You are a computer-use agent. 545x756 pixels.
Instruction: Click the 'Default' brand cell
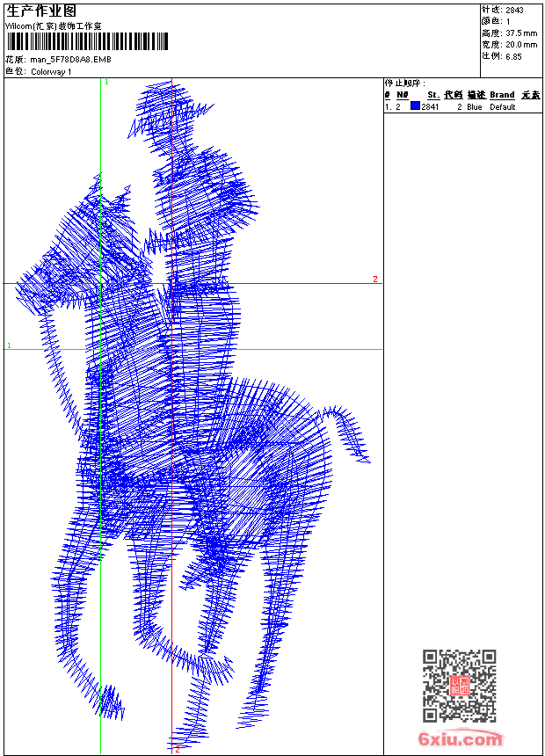(x=503, y=107)
